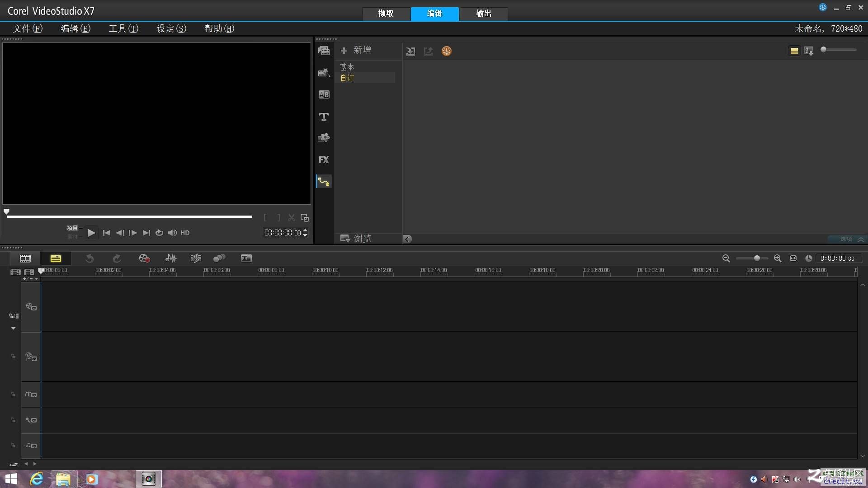Click the Redo arrow in timeline toolbar
This screenshot has height=488, width=868.
(117, 258)
